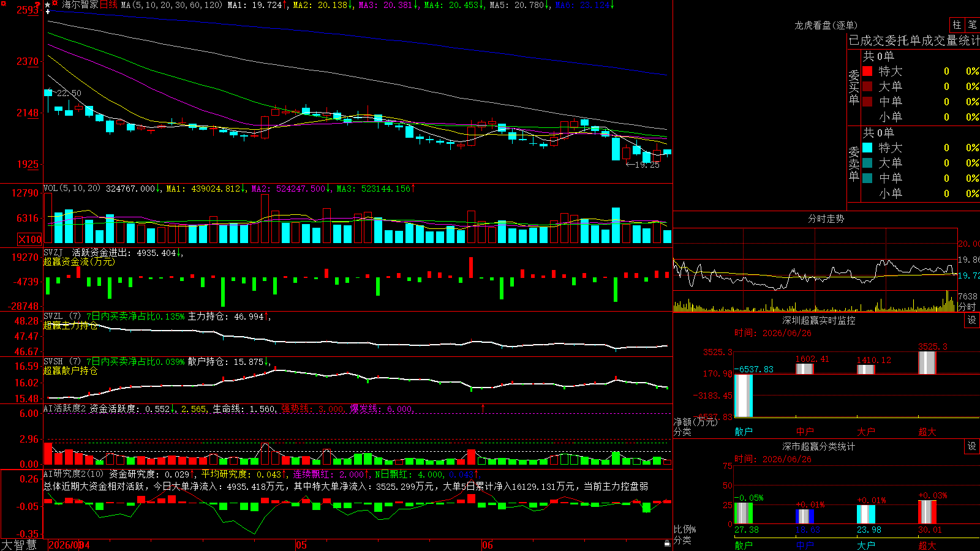The height and width of the screenshot is (551, 980).
Task: Click the 超赢主力持仓 label
Action: click(70, 325)
